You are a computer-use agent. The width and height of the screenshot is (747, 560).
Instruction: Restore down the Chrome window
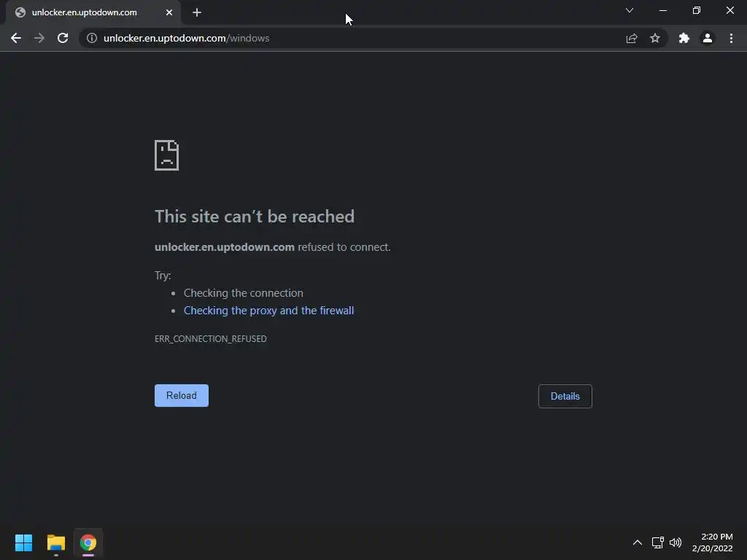(x=697, y=10)
